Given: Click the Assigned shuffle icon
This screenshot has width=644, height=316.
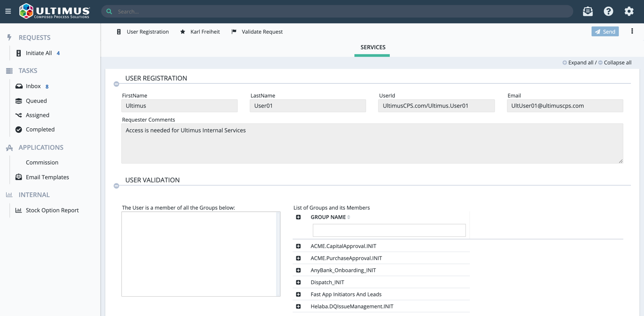Looking at the screenshot, I should [18, 115].
